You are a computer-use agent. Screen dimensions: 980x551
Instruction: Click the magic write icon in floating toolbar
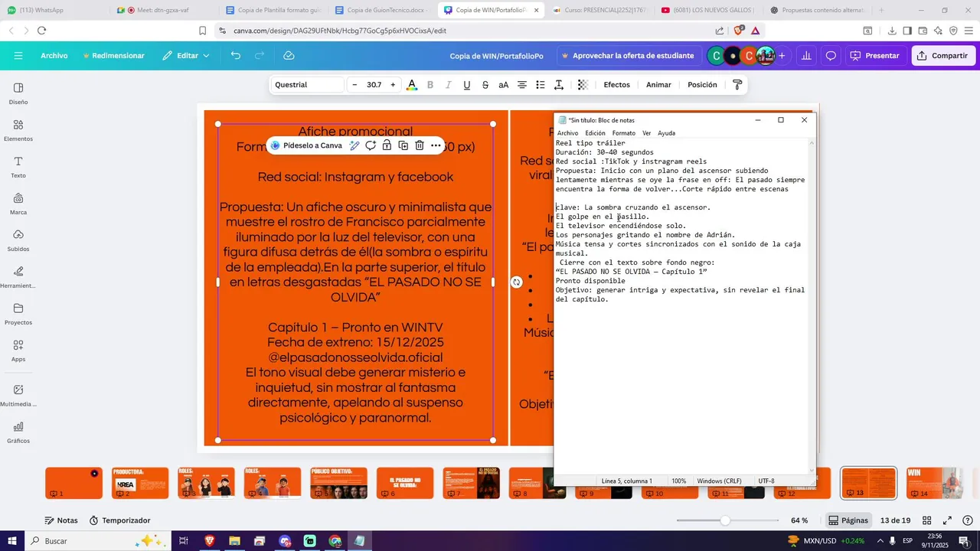(x=354, y=145)
